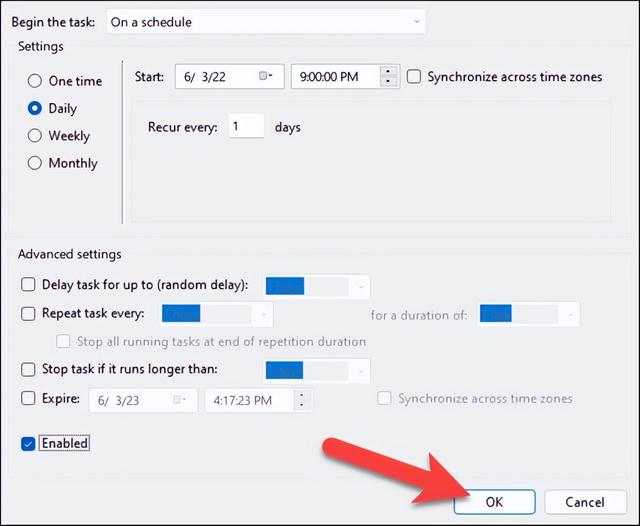Uncheck the Enabled checkbox

28,444
